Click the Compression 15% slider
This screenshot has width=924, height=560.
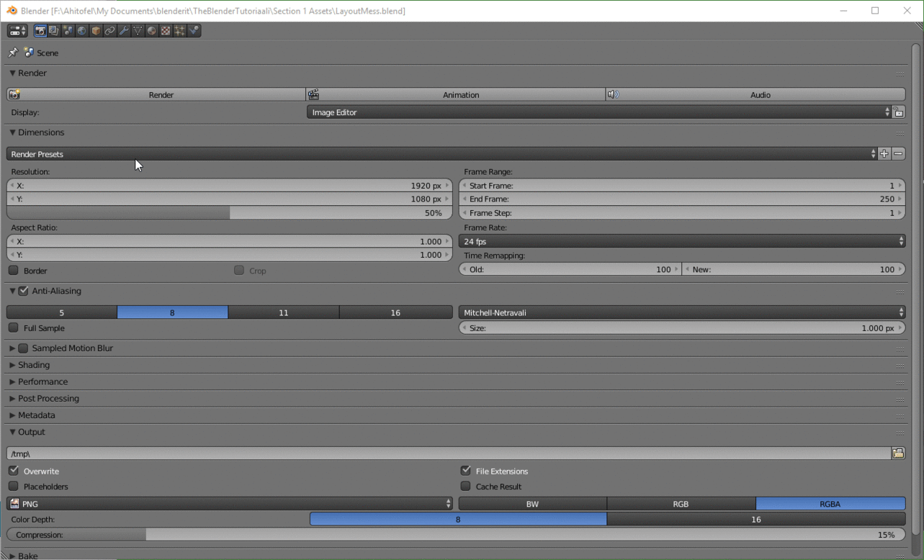456,535
